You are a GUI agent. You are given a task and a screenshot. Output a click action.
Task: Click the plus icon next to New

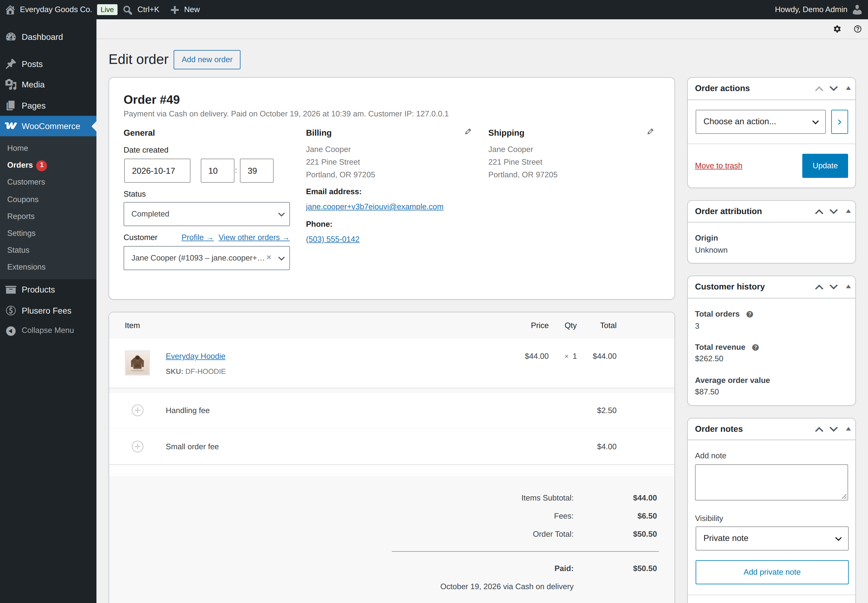pyautogui.click(x=175, y=10)
